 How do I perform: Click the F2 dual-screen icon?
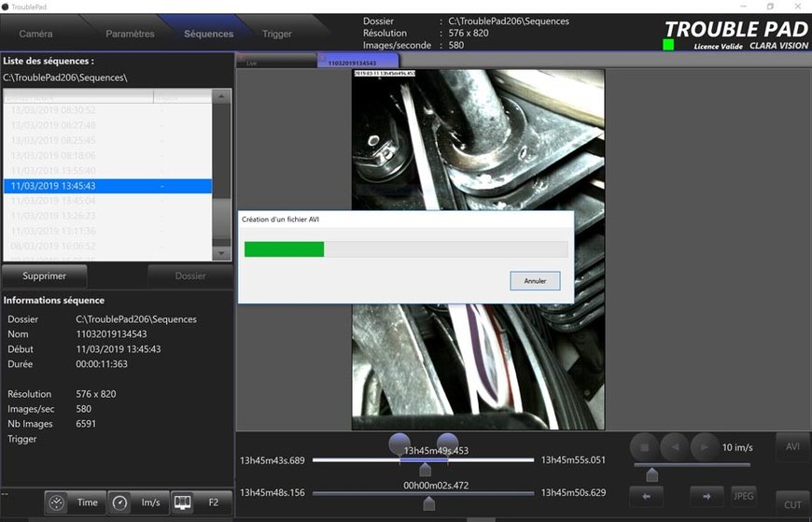182,502
